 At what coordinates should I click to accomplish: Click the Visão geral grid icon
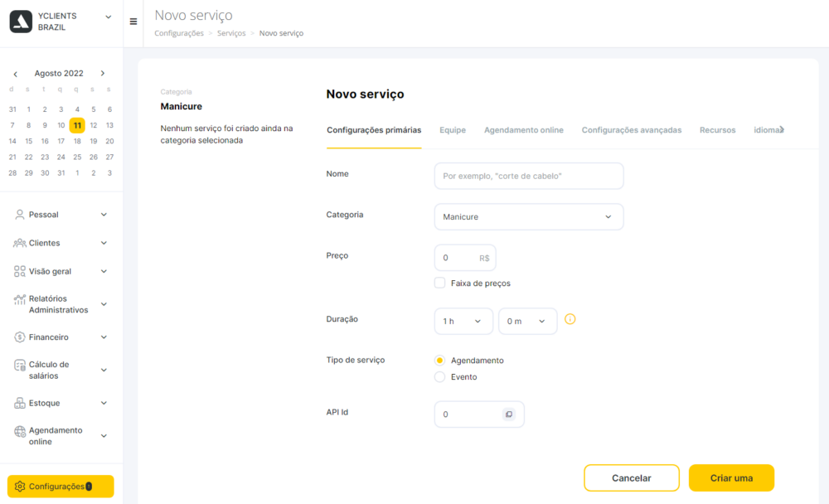20,271
